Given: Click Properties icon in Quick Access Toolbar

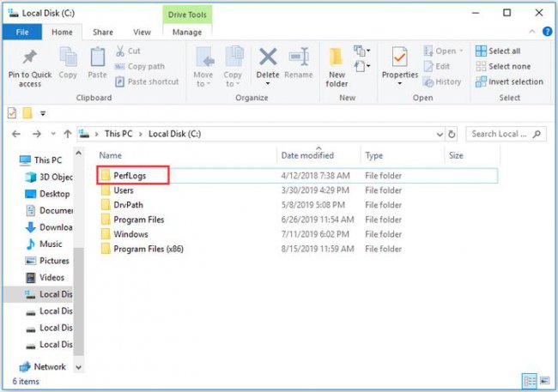Looking at the screenshot, I should pos(12,113).
